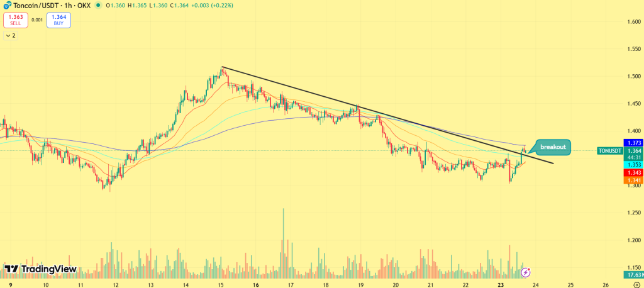Select the cyan 1.353 moving average label
Viewport: 644px width, 288px height.
632,165
